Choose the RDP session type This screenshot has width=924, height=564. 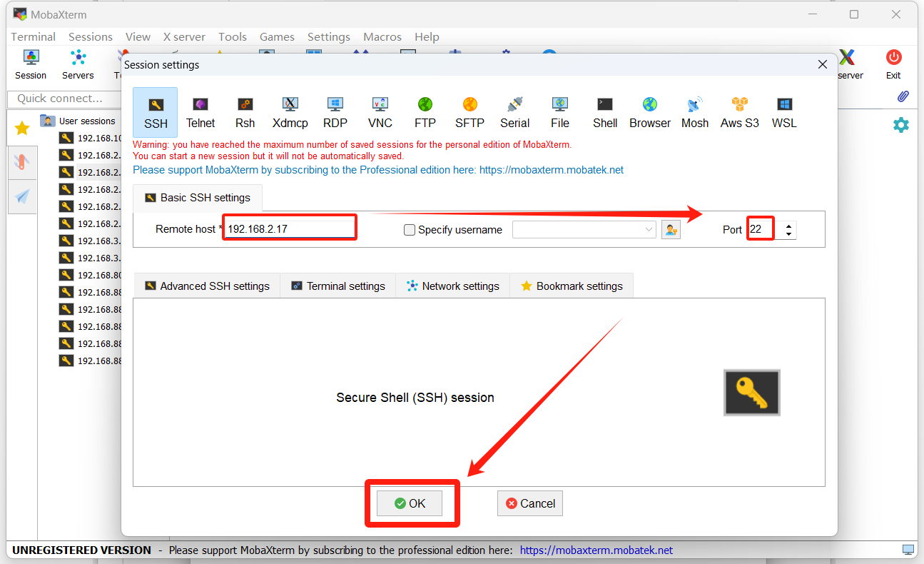pyautogui.click(x=335, y=112)
